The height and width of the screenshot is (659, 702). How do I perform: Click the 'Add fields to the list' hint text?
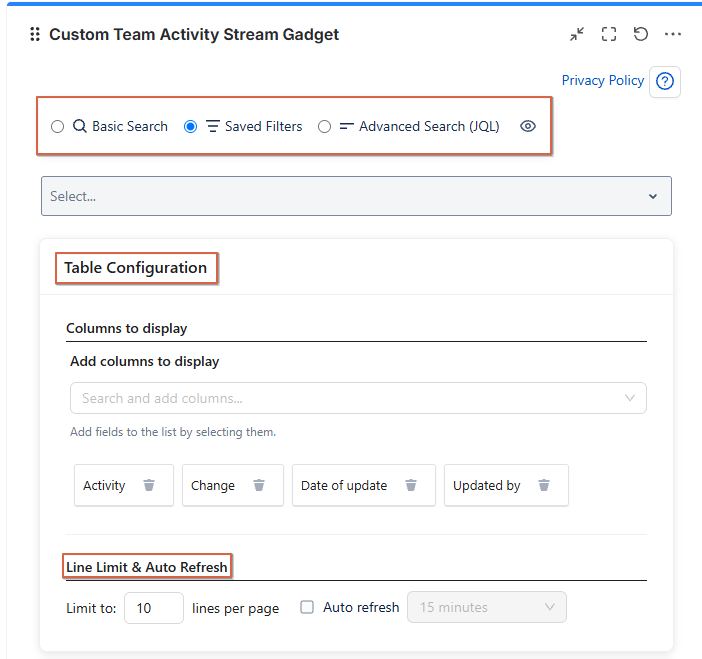(173, 432)
